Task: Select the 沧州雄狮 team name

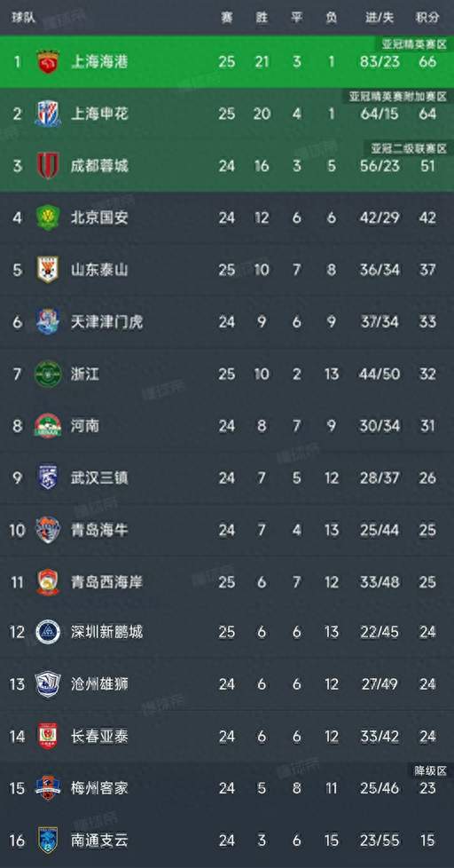Action: [99, 684]
